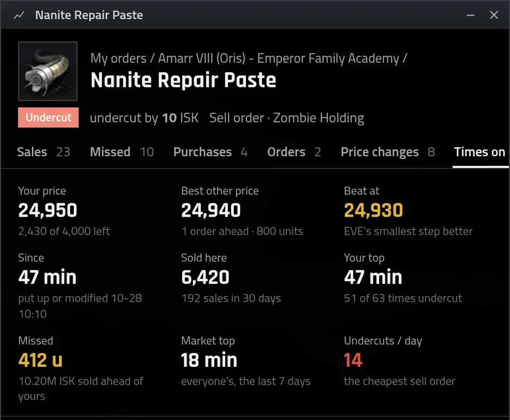
Task: Click the Sold here value 6,420
Action: [x=205, y=277]
